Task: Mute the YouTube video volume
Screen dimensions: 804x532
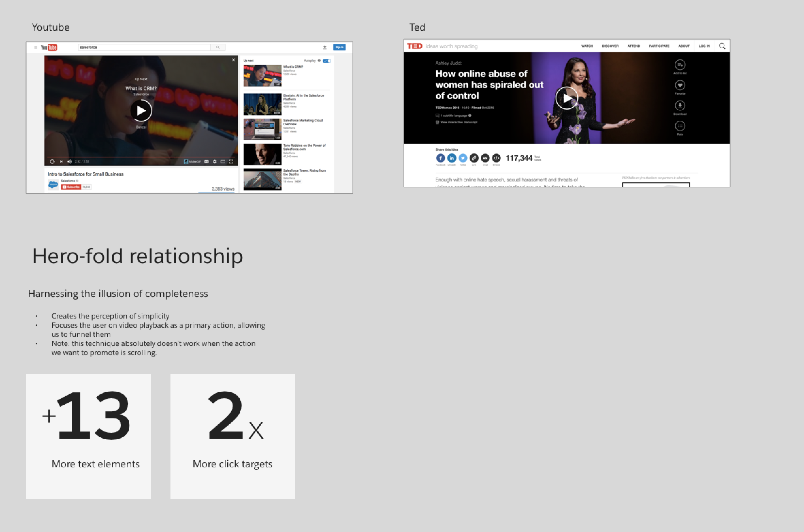Action: [70, 162]
